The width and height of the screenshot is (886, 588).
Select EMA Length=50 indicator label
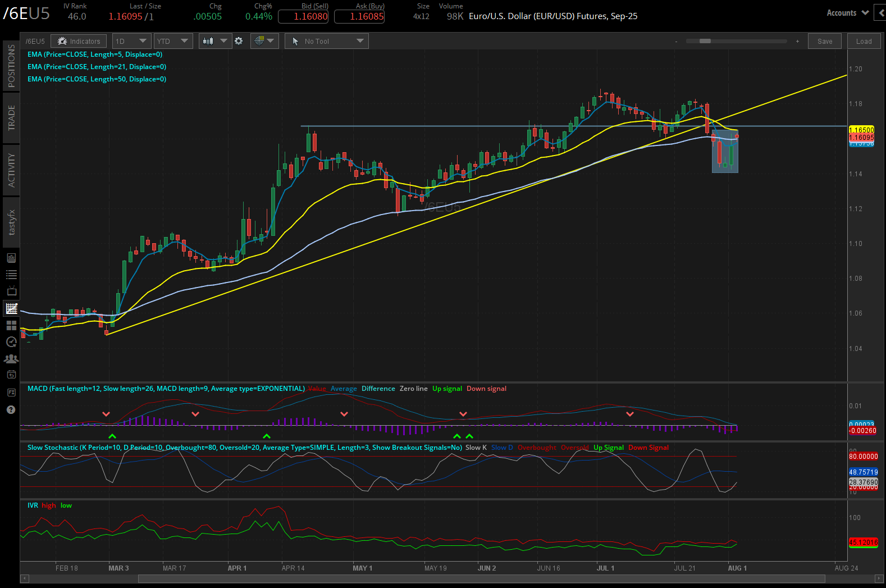97,79
